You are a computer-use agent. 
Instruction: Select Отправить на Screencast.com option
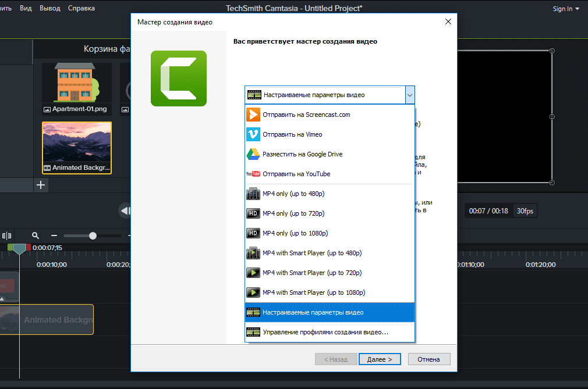(x=330, y=115)
